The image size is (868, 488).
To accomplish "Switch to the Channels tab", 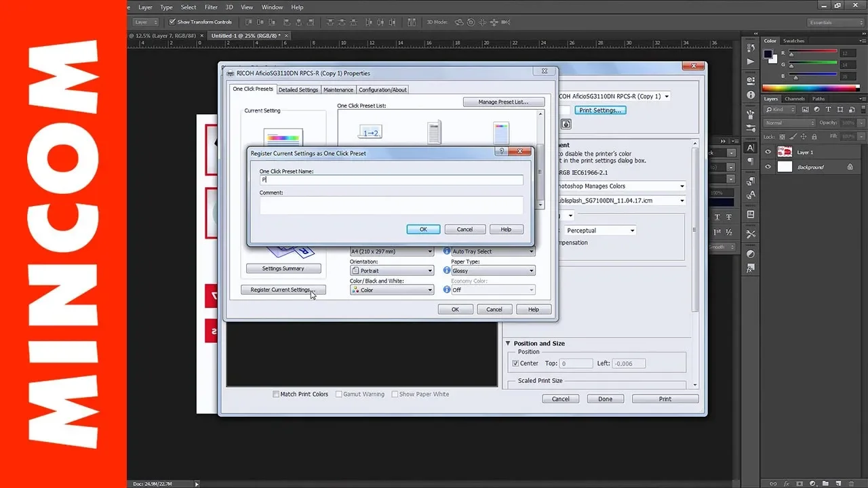I will tap(795, 99).
